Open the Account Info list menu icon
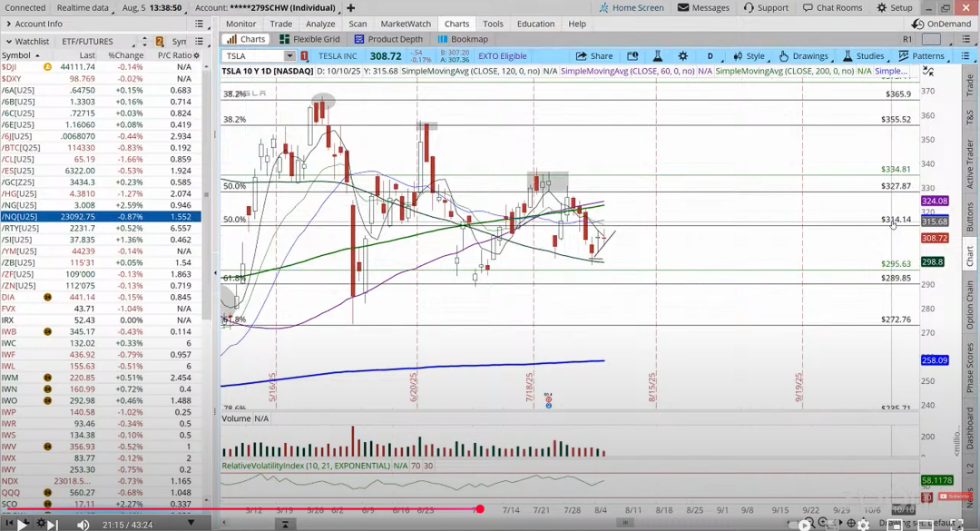 pos(199,24)
